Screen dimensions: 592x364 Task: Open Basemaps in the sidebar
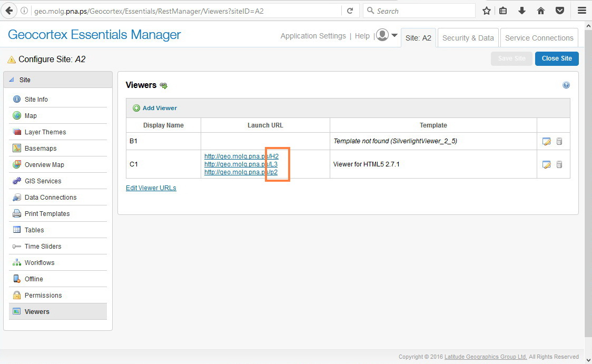click(x=58, y=148)
